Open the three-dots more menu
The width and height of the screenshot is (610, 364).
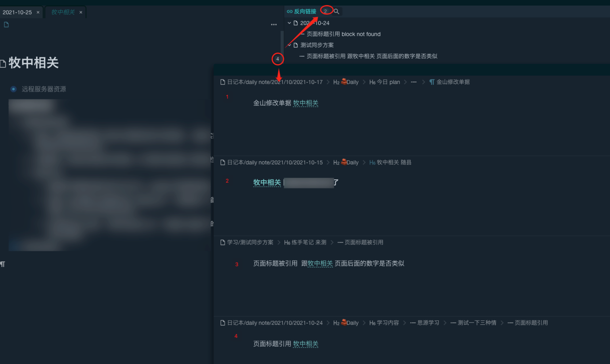(x=274, y=25)
